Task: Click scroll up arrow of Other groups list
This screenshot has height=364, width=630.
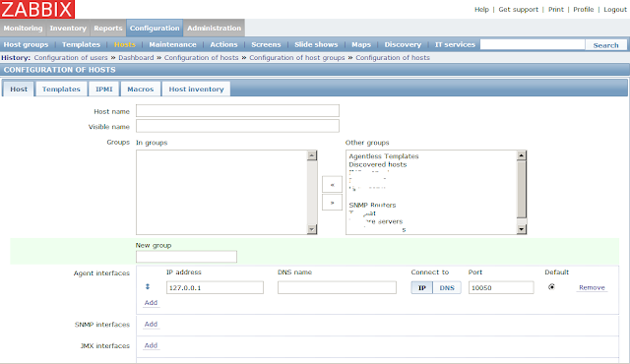Action: point(521,155)
